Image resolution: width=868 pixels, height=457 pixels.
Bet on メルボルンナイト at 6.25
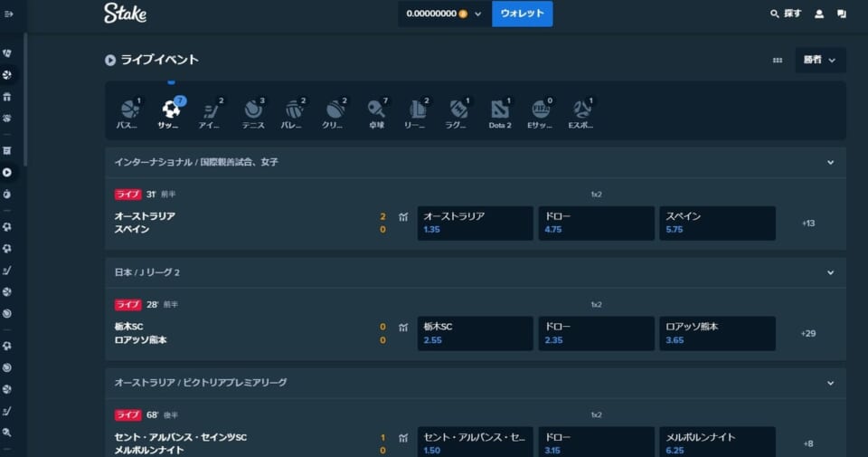click(x=717, y=442)
